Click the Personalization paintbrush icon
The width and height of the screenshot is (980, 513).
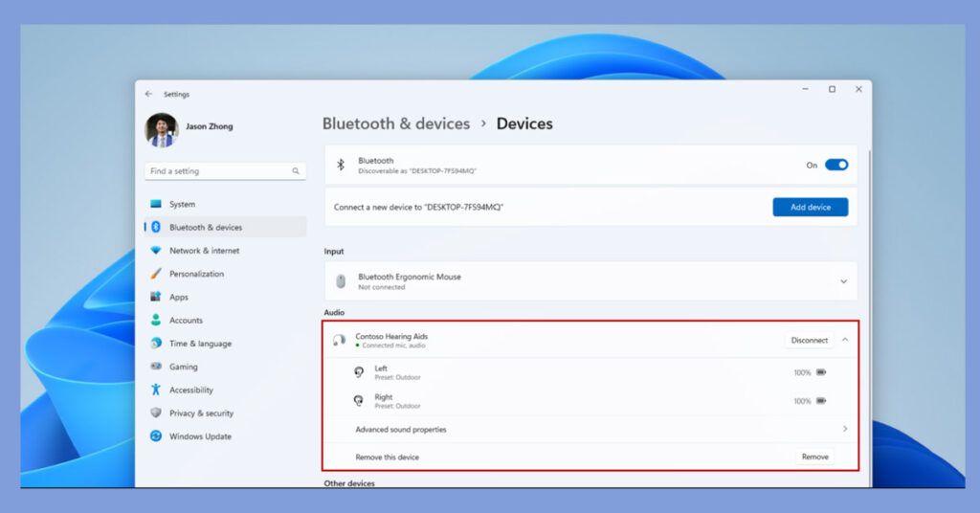click(156, 274)
